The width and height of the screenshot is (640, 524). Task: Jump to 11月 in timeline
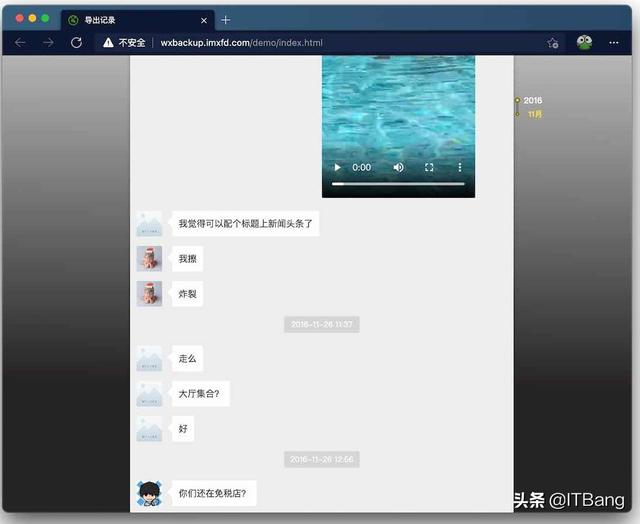pyautogui.click(x=534, y=114)
